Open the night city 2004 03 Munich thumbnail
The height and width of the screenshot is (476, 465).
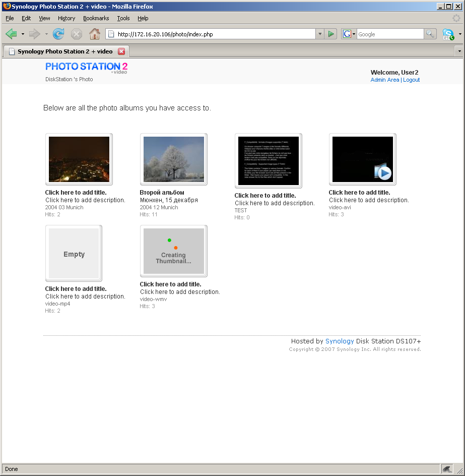[79, 159]
